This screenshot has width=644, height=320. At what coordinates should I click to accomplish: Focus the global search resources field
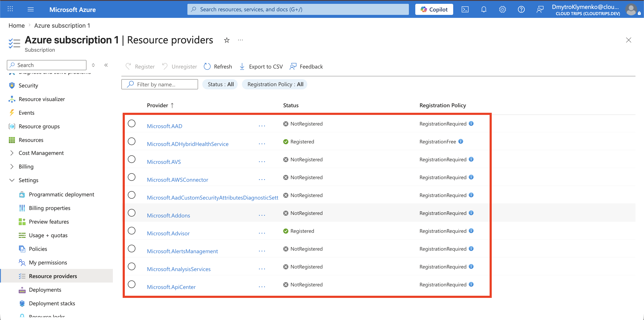298,10
